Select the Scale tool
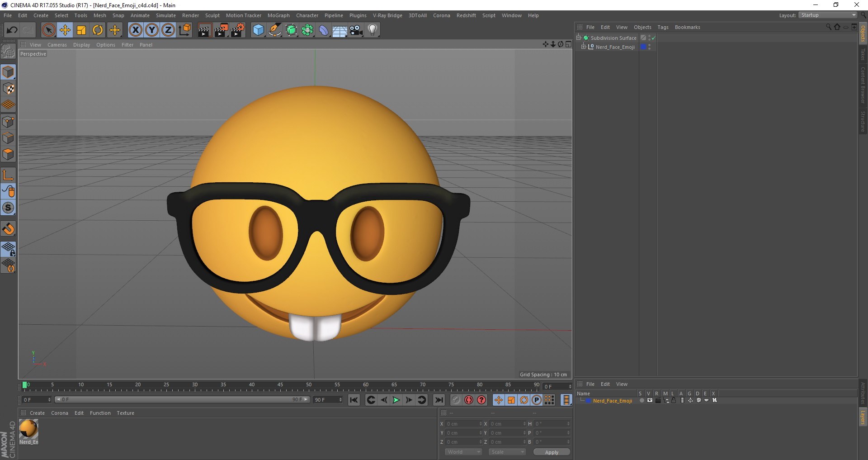 tap(81, 30)
